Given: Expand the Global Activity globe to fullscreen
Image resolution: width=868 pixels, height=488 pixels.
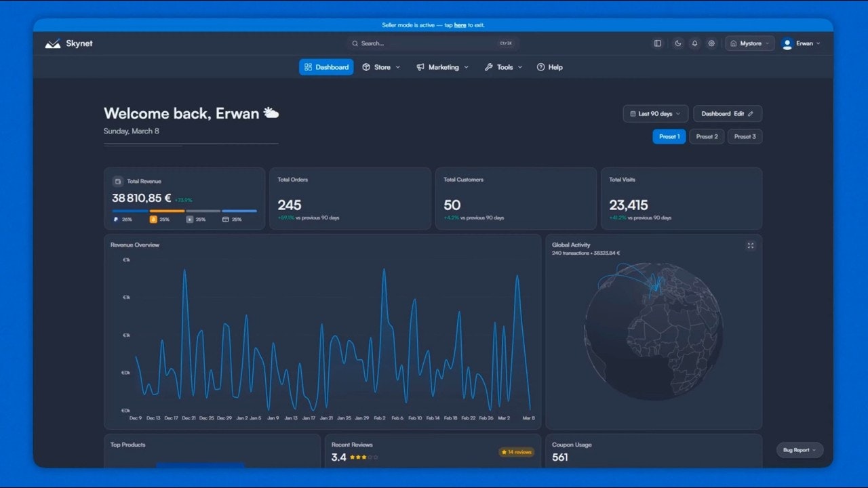Looking at the screenshot, I should pyautogui.click(x=751, y=245).
